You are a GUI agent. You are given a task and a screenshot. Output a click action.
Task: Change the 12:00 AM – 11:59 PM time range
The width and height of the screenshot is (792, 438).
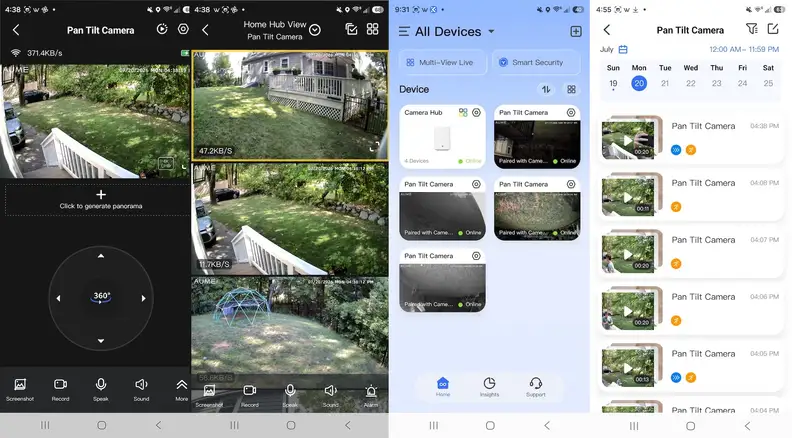click(744, 50)
